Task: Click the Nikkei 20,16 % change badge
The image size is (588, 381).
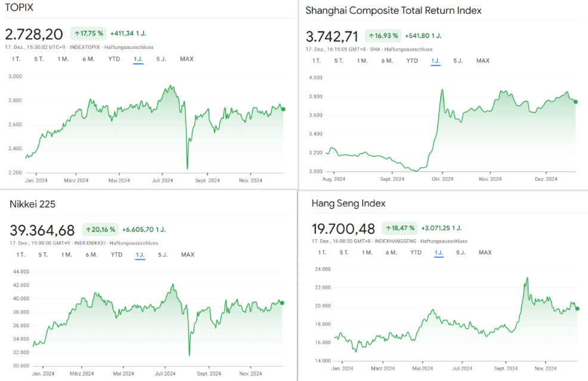Action: (x=100, y=230)
